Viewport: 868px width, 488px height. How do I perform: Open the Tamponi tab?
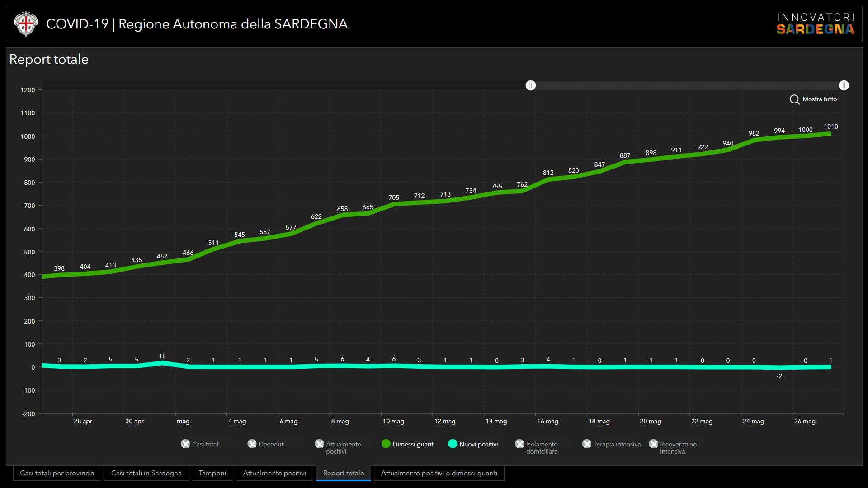(212, 473)
